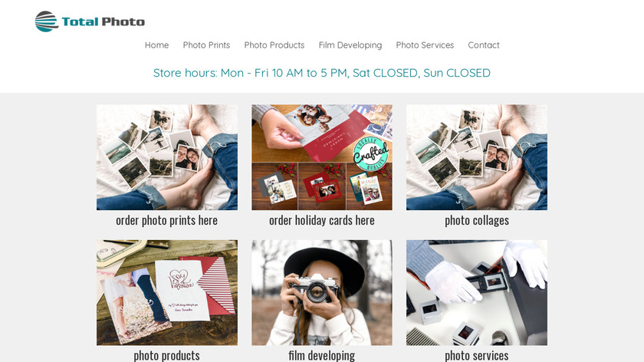Click the holiday cards thumbnail image
The height and width of the screenshot is (362, 644).
coord(321,157)
